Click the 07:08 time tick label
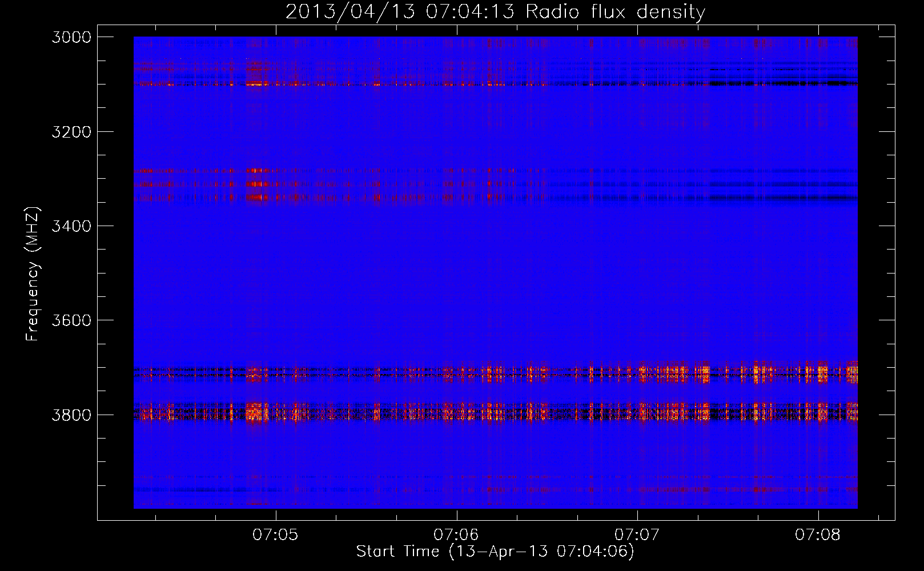This screenshot has height=571, width=924. point(818,535)
